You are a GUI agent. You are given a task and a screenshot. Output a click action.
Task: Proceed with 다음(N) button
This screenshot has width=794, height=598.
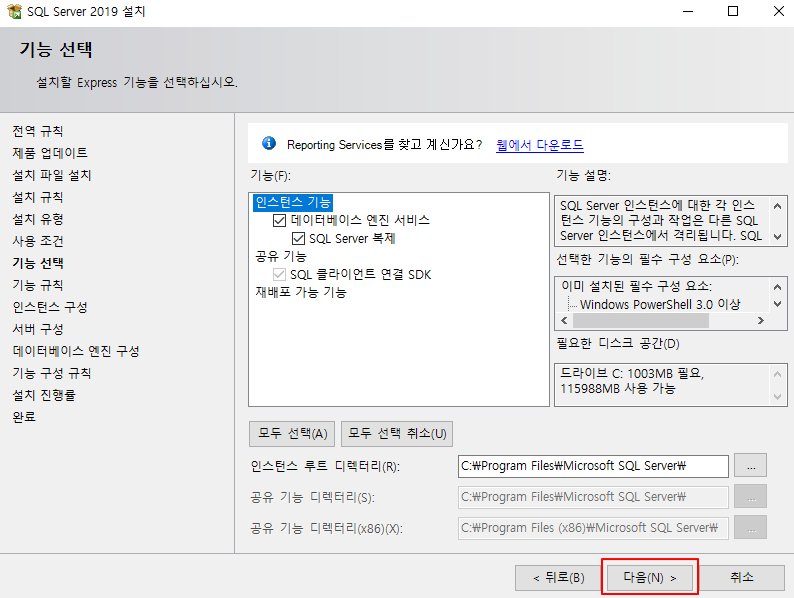click(x=650, y=578)
